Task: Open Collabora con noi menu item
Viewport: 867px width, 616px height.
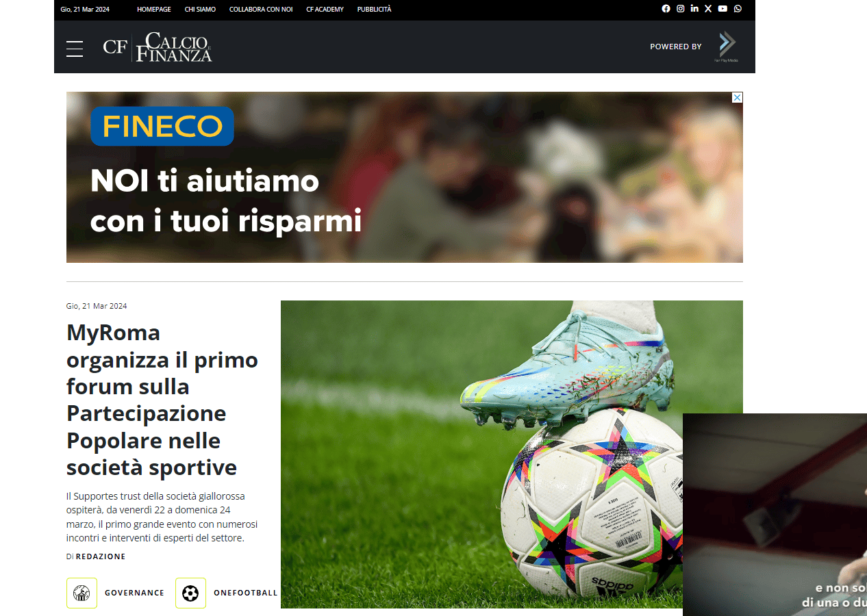Action: pyautogui.click(x=261, y=10)
